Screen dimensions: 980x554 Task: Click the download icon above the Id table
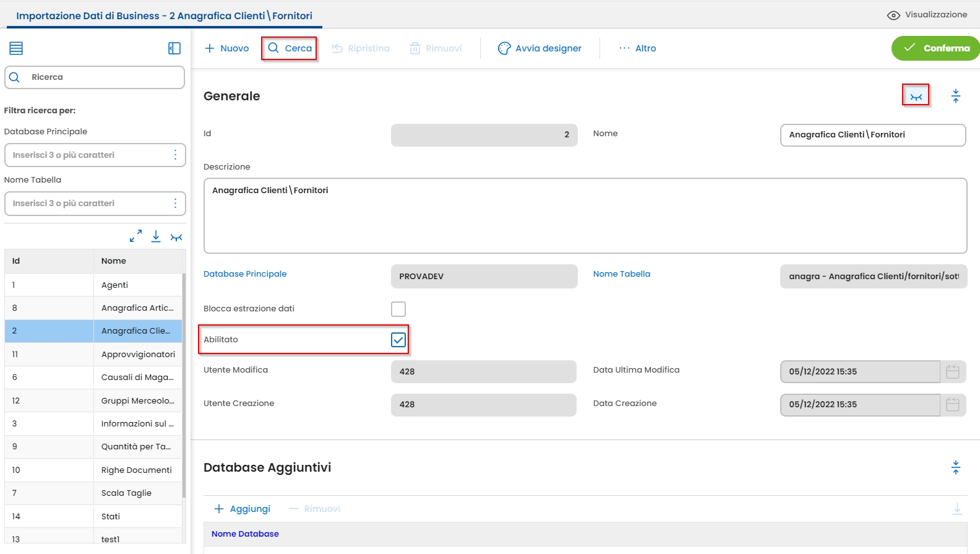(156, 236)
